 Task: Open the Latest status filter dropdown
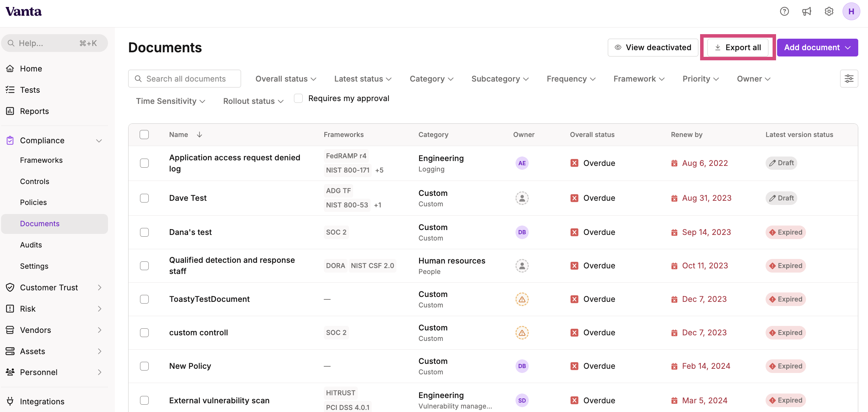point(363,79)
